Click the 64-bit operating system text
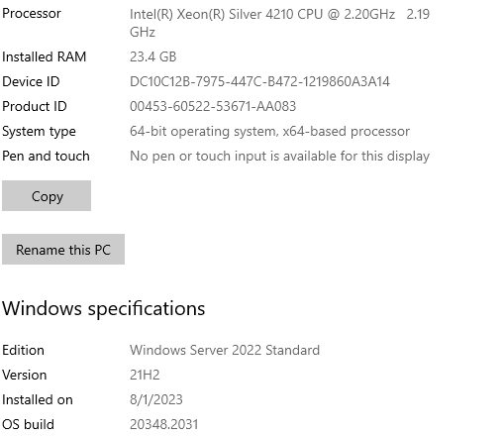Image resolution: width=504 pixels, height=436 pixels. point(269,132)
